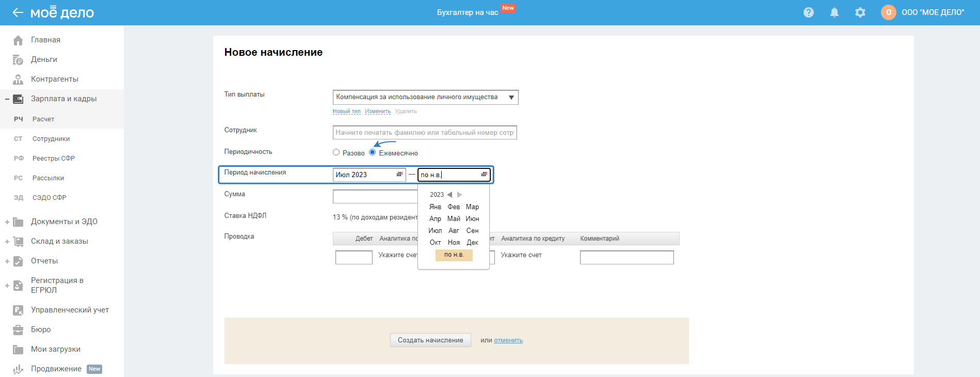Click the Дебет account input field
980x377 pixels.
tap(354, 257)
